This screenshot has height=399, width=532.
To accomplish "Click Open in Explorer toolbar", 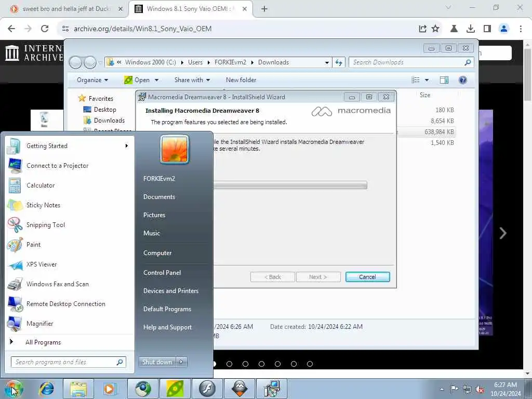I will click(137, 80).
